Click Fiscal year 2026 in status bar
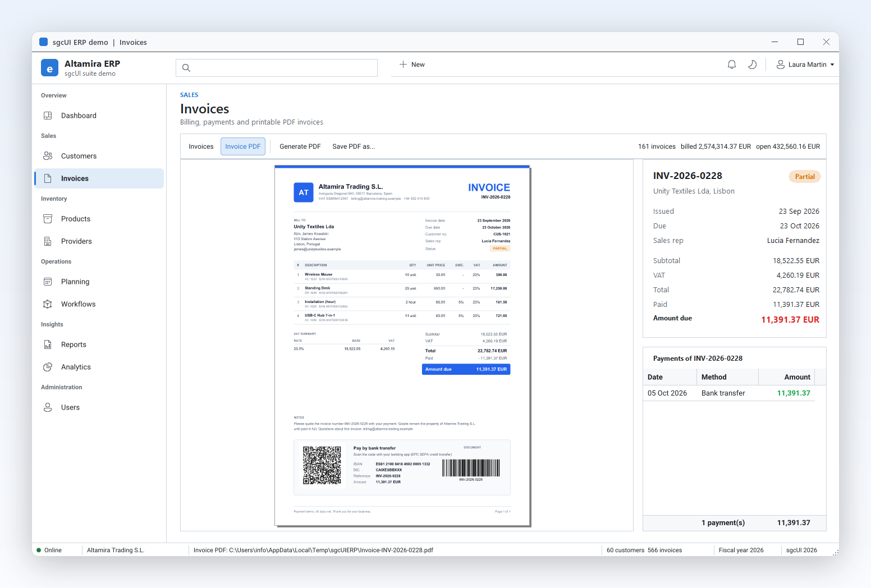Screen dimensions: 871x588 pos(741,550)
